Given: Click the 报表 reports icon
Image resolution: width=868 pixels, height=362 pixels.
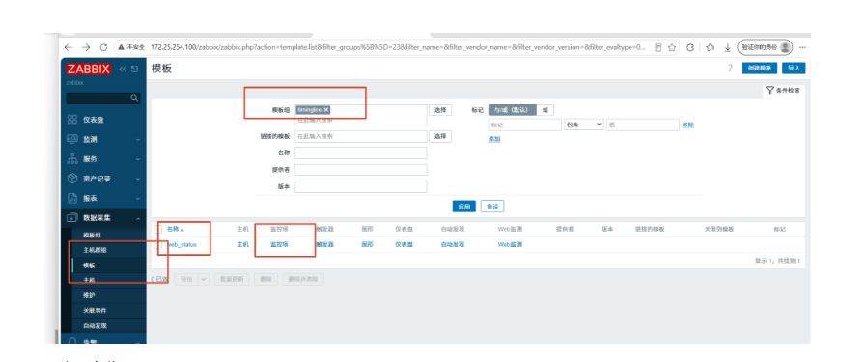Looking at the screenshot, I should point(72,198).
